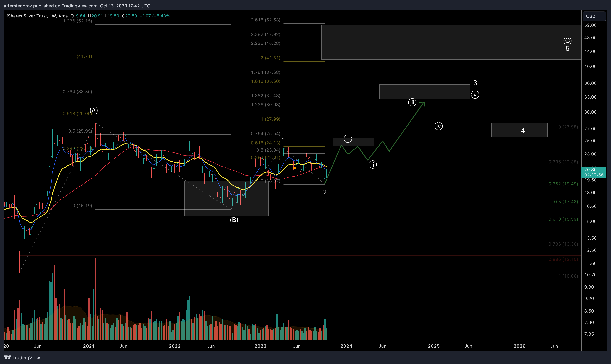The width and height of the screenshot is (611, 364).
Task: Click the box labeled wave 4
Action: [x=520, y=130]
